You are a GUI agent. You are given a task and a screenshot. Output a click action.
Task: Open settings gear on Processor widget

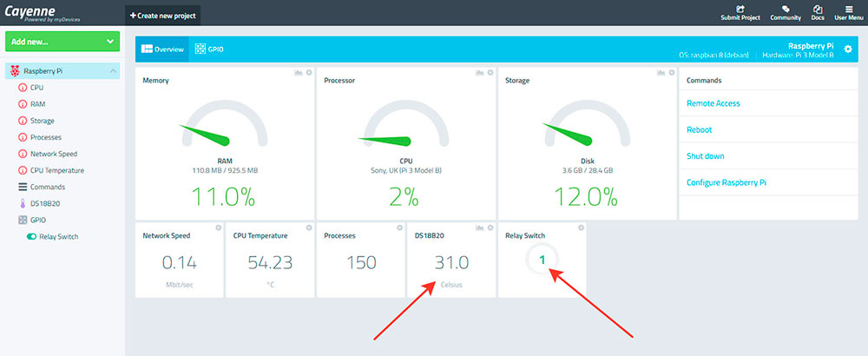tap(490, 73)
